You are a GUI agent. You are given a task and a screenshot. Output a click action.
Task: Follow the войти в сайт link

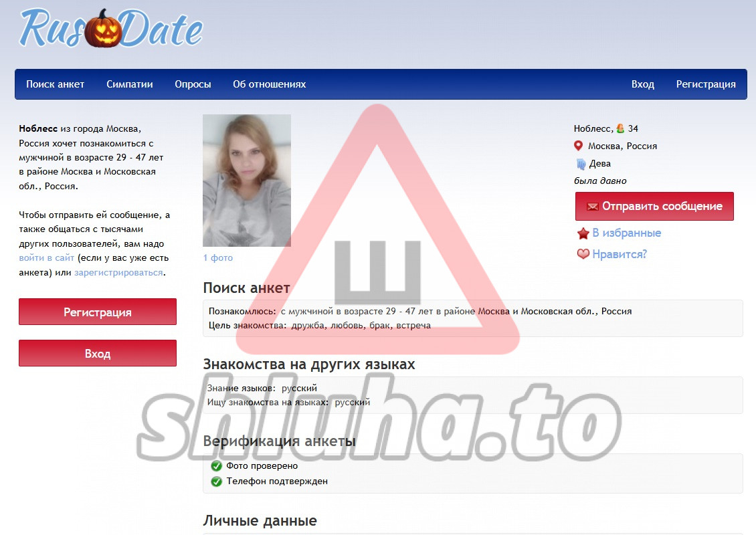tap(47, 258)
